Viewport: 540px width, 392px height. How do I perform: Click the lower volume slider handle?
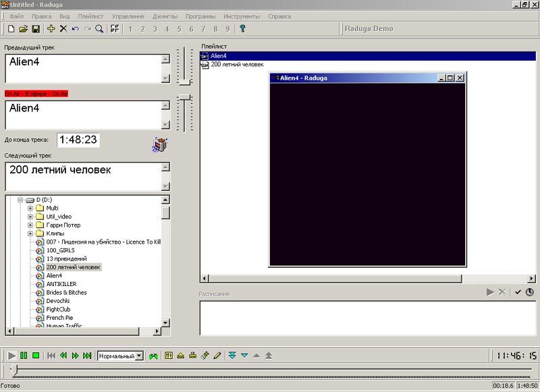[x=184, y=97]
